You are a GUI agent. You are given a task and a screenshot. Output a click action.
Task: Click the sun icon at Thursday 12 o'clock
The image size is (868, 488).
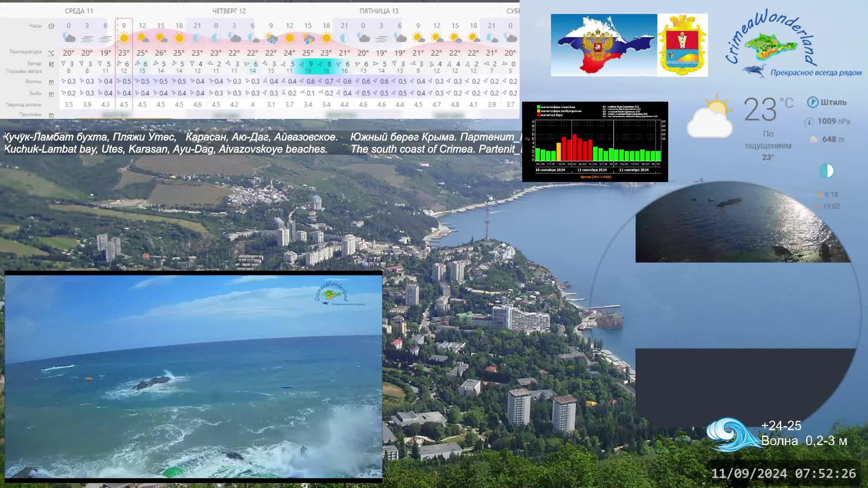click(x=289, y=38)
